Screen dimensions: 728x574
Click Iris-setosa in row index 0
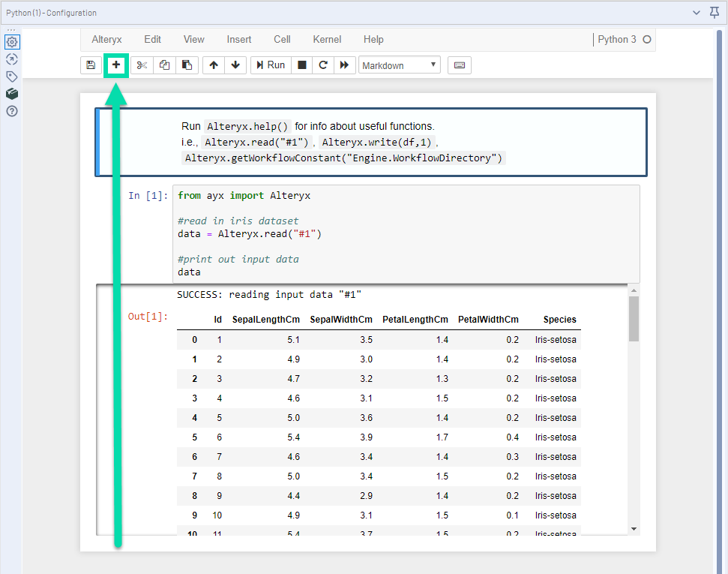(x=556, y=340)
